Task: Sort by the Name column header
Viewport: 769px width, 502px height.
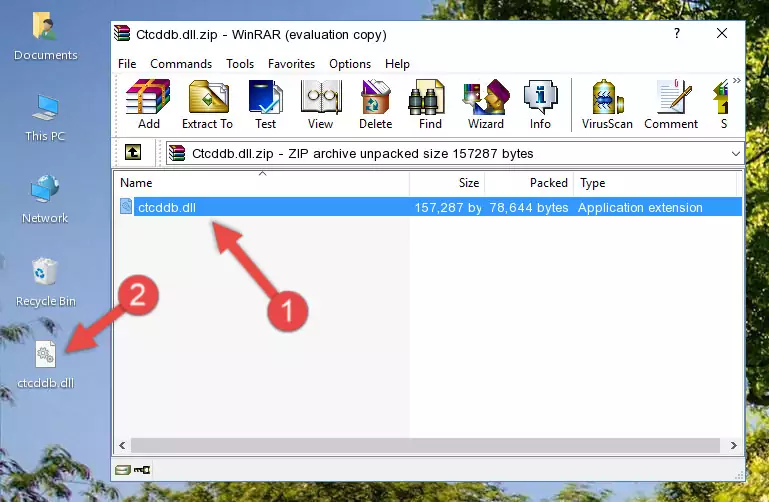Action: tap(262, 183)
